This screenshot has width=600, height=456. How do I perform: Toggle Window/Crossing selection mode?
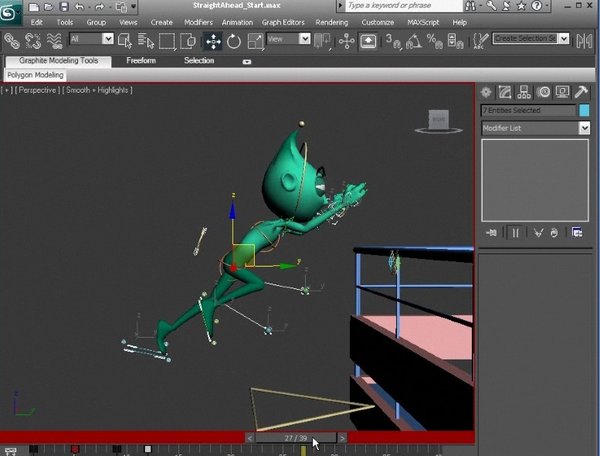tap(188, 41)
